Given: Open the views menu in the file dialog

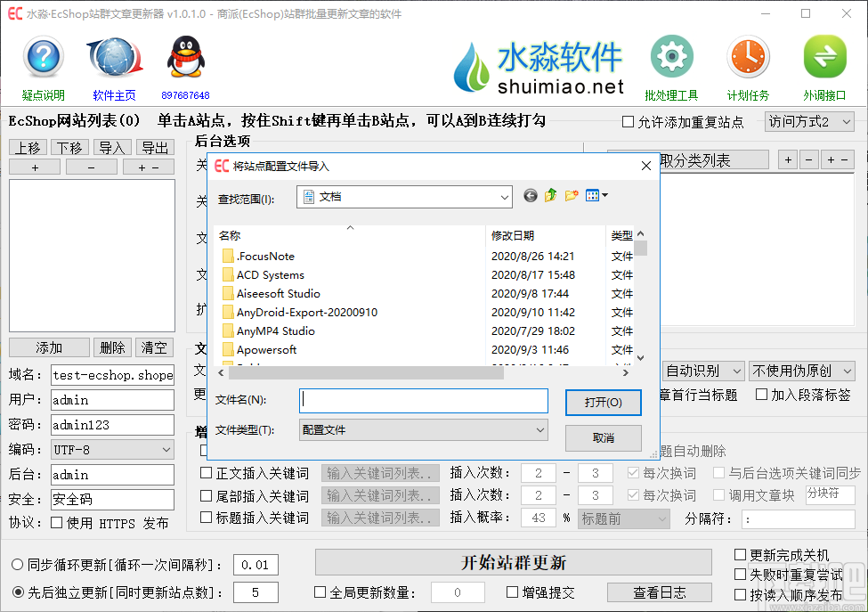Looking at the screenshot, I should (594, 196).
